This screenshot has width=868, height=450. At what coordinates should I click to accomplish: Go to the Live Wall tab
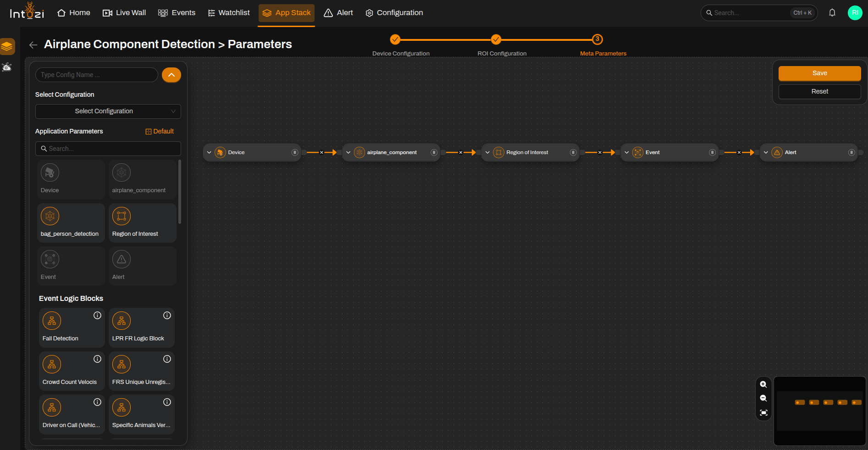point(124,13)
